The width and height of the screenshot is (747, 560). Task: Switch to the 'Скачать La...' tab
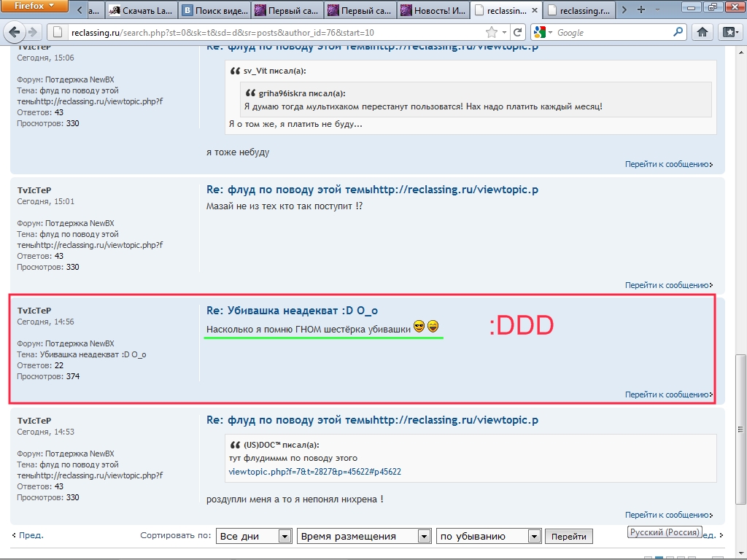pyautogui.click(x=141, y=11)
